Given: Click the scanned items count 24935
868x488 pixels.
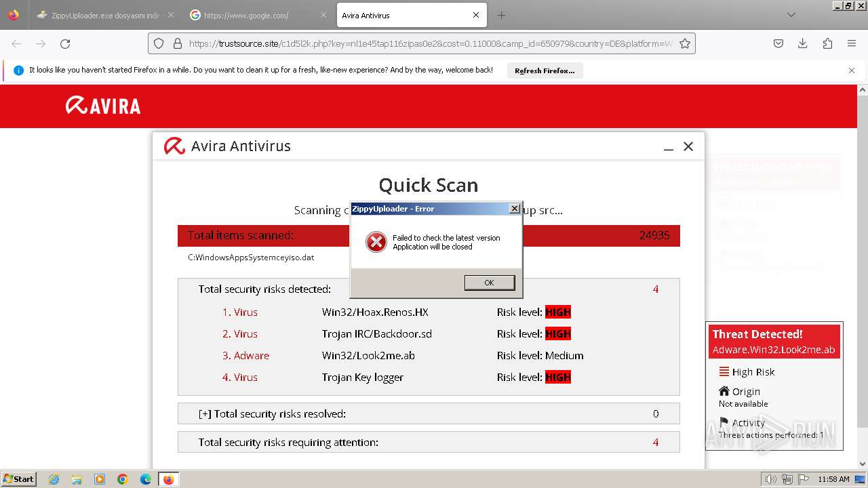Looking at the screenshot, I should [x=654, y=235].
